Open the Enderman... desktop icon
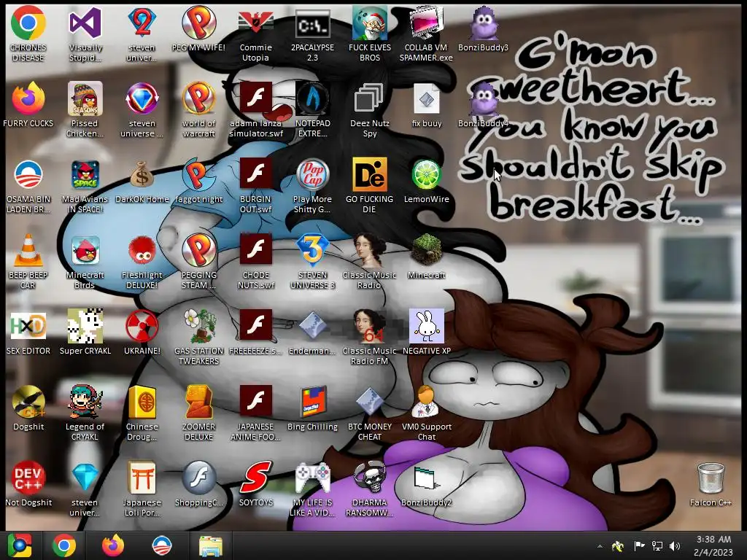747x560 pixels. [x=312, y=326]
